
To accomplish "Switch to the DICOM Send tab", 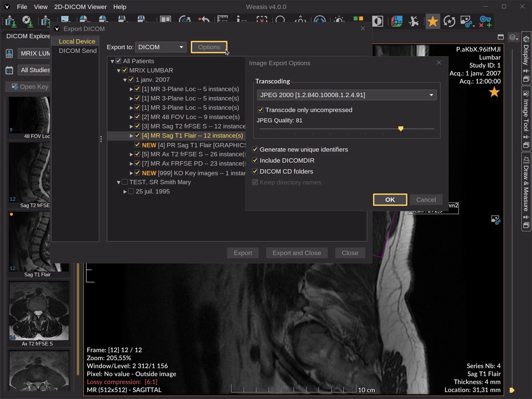I will tap(78, 51).
